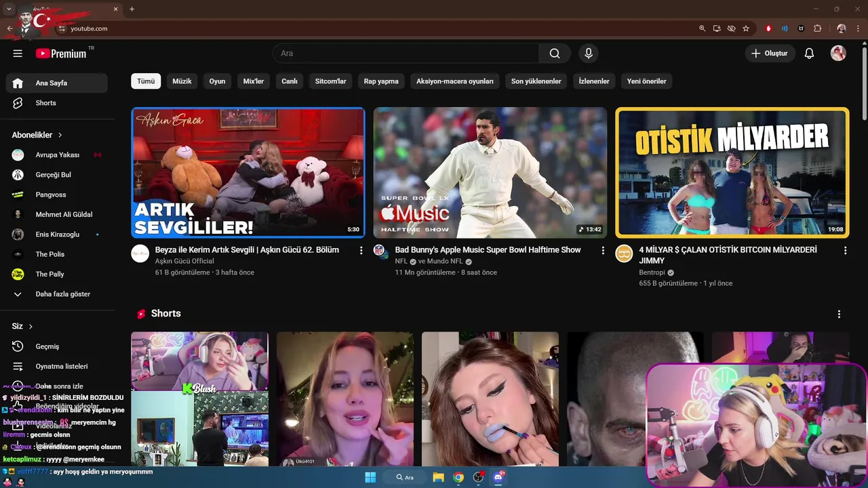The width and height of the screenshot is (868, 488).
Task: Bookmark this page with the star
Action: click(746, 28)
